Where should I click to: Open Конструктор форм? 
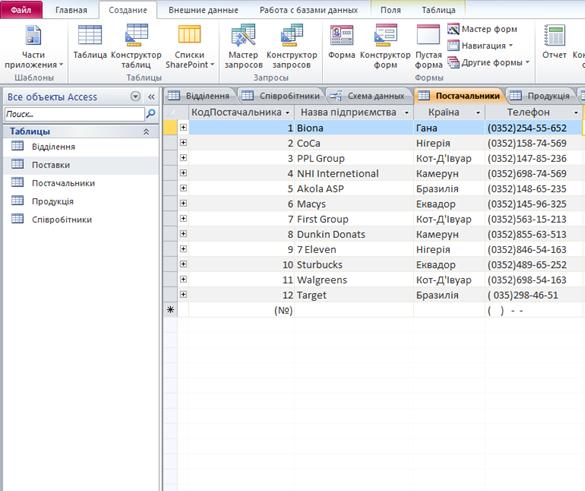click(x=385, y=47)
